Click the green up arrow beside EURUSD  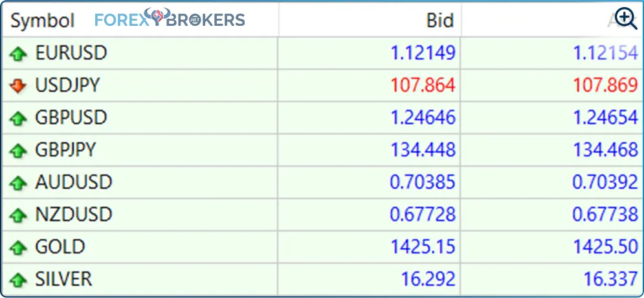pyautogui.click(x=18, y=54)
